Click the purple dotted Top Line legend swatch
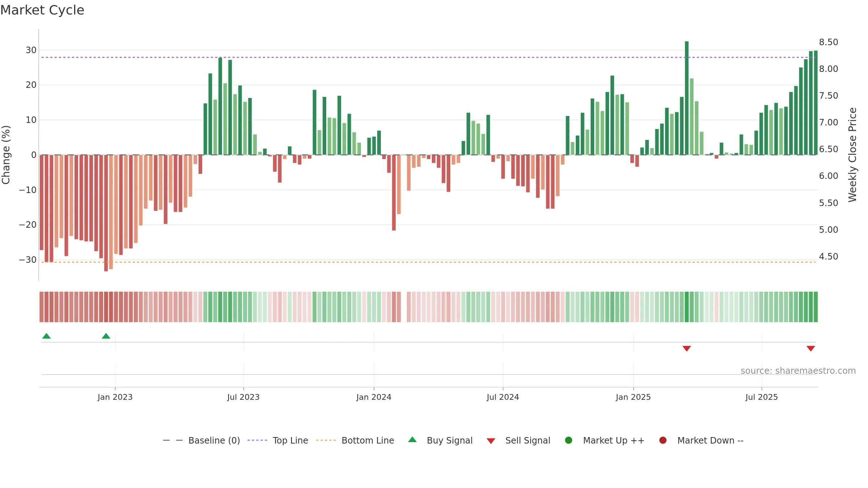868x488 pixels. (257, 440)
